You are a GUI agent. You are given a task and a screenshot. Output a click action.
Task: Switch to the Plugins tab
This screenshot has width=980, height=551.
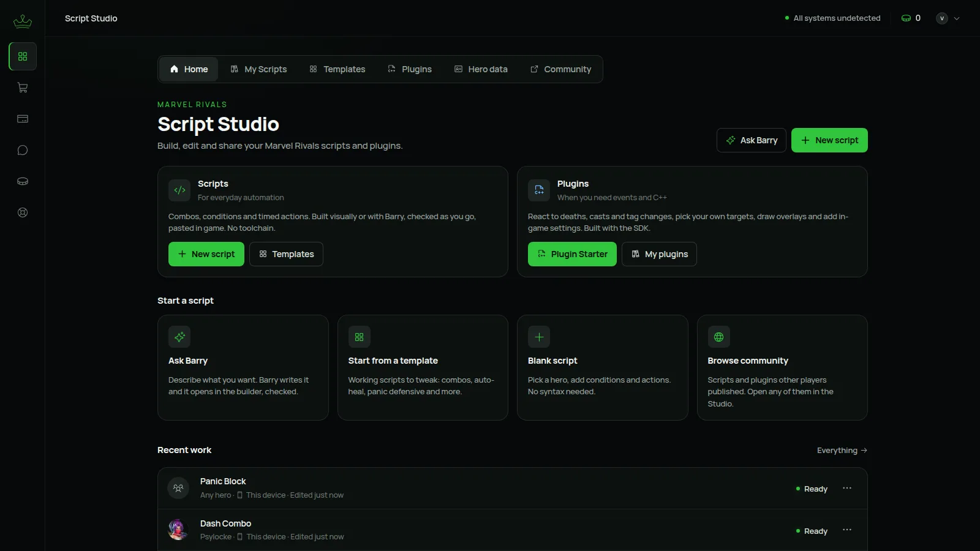[410, 69]
